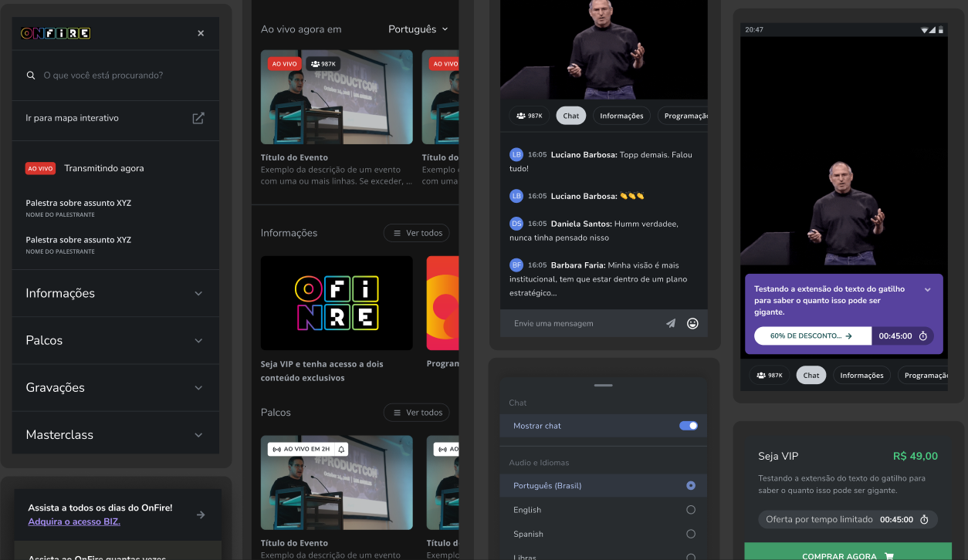Click the 987K viewers badge on the live card
This screenshot has height=560, width=968.
(x=323, y=64)
